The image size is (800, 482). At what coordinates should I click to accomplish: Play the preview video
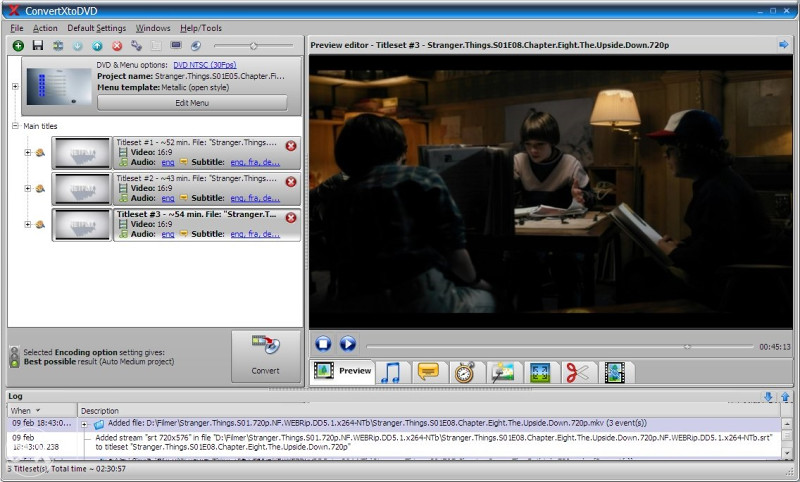[348, 344]
